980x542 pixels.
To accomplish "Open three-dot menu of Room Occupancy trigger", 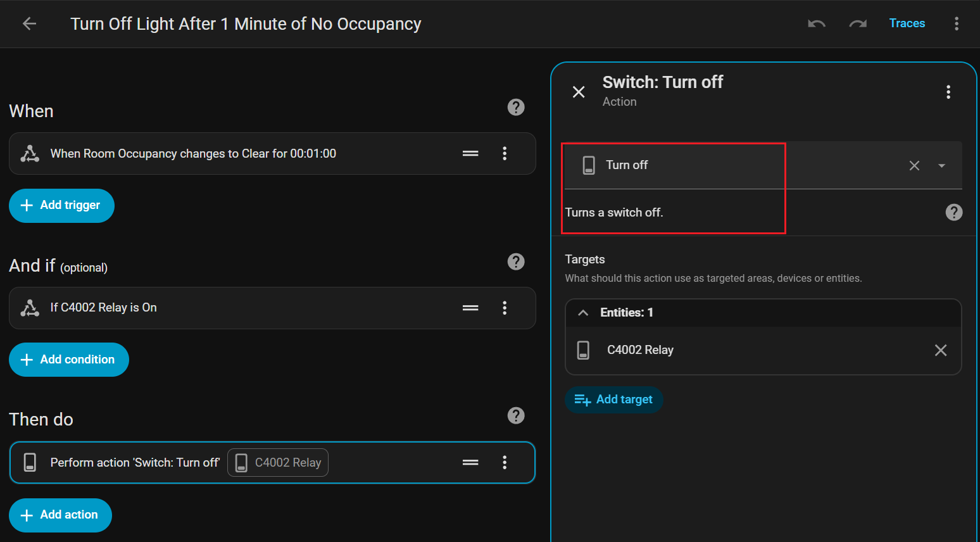I will [505, 153].
